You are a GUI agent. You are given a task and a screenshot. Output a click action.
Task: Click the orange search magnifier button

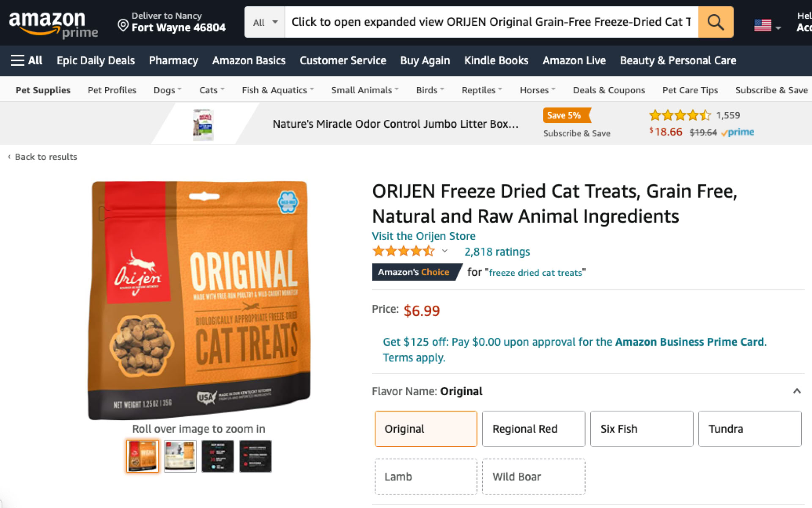point(715,22)
